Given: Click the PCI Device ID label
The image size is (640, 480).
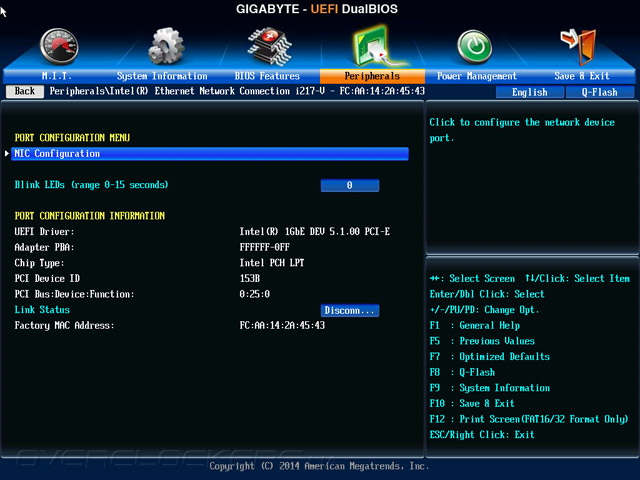Looking at the screenshot, I should (47, 278).
